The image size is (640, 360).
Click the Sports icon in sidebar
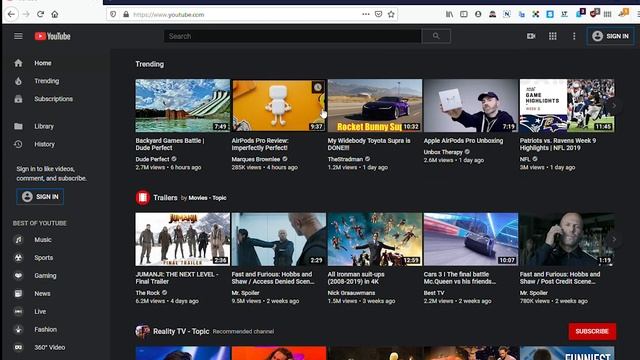(x=18, y=258)
